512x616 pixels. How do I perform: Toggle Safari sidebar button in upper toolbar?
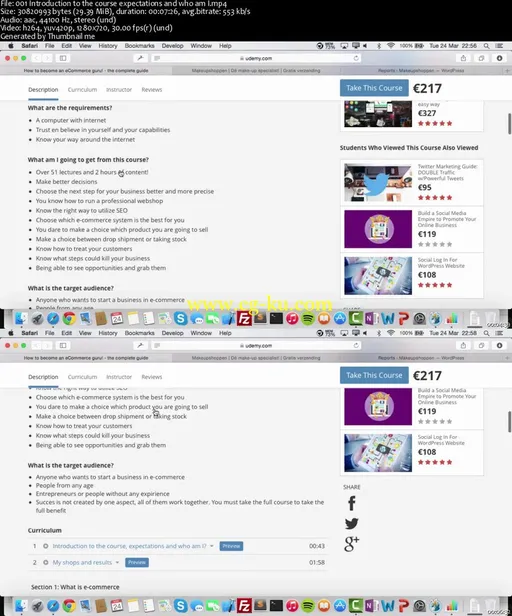click(63, 58)
